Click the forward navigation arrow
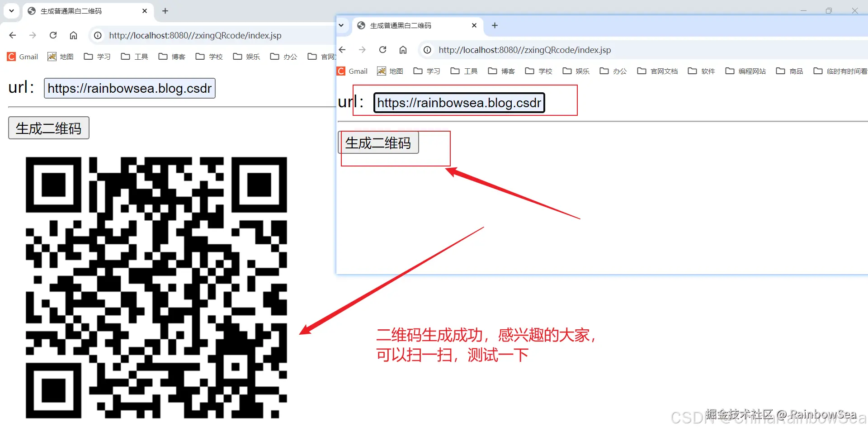 pyautogui.click(x=362, y=50)
